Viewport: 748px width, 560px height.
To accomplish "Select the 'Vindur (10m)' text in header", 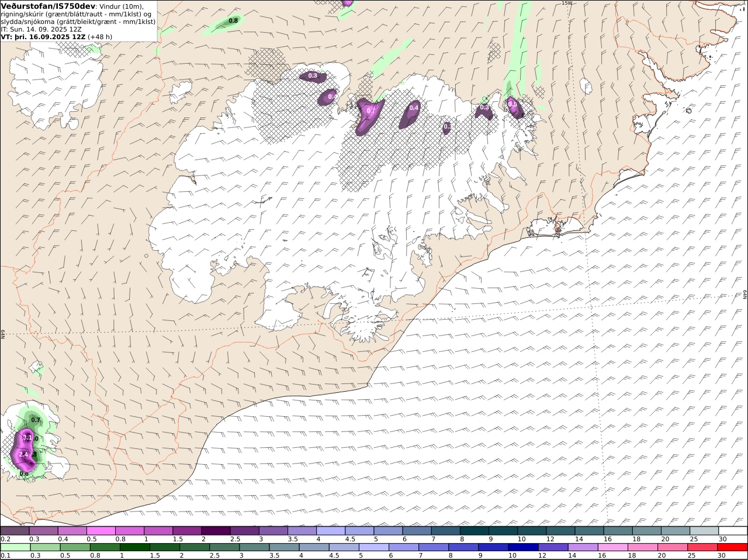I will pyautogui.click(x=121, y=6).
